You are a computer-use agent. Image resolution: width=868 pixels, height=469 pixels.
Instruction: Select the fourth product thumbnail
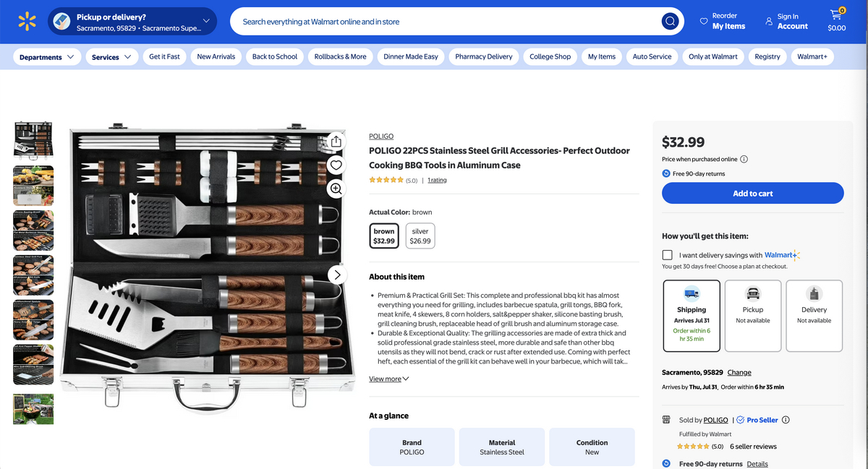[33, 275]
